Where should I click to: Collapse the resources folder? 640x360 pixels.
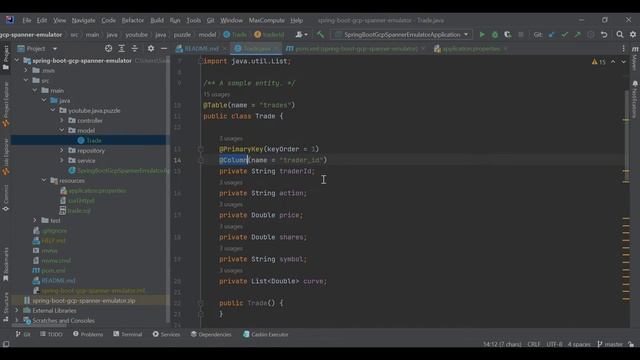click(x=44, y=180)
